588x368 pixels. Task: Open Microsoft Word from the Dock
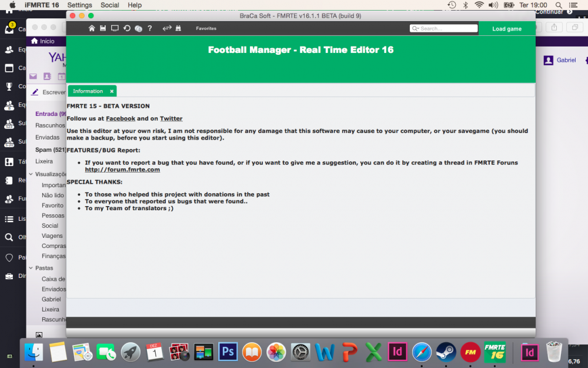point(325,352)
